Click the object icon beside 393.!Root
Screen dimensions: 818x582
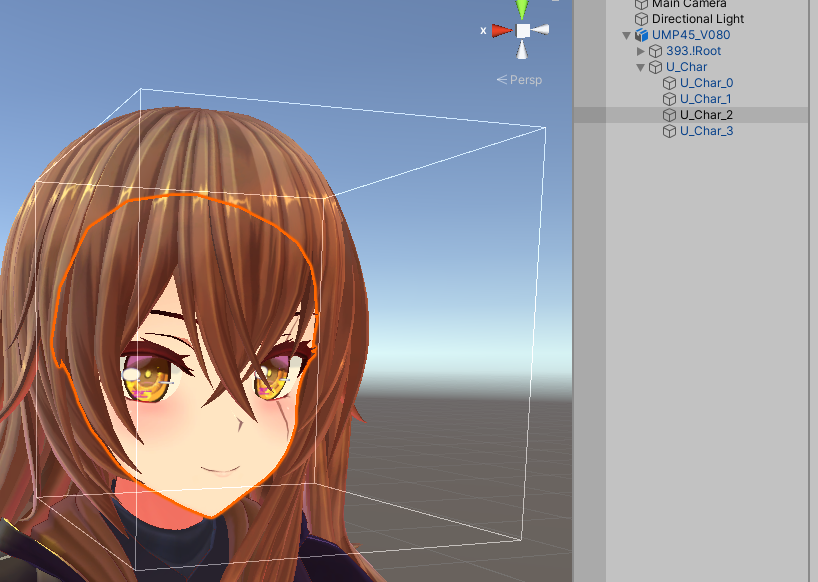(x=656, y=51)
